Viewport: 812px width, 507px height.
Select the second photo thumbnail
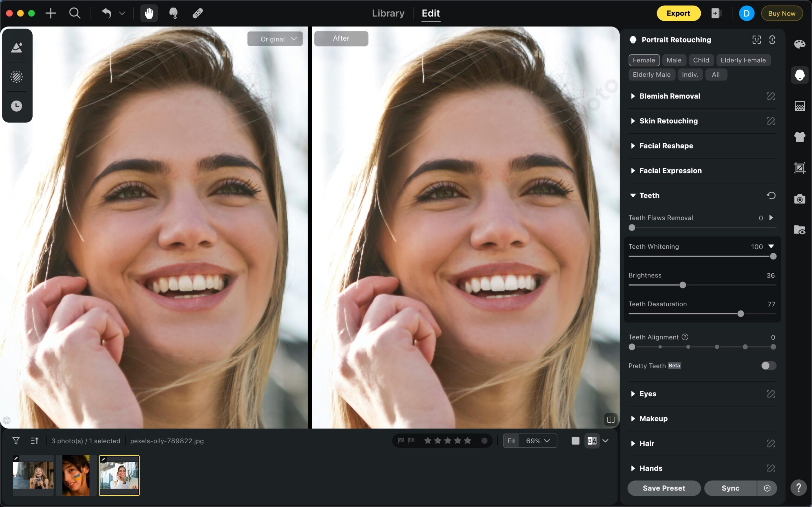pyautogui.click(x=76, y=475)
